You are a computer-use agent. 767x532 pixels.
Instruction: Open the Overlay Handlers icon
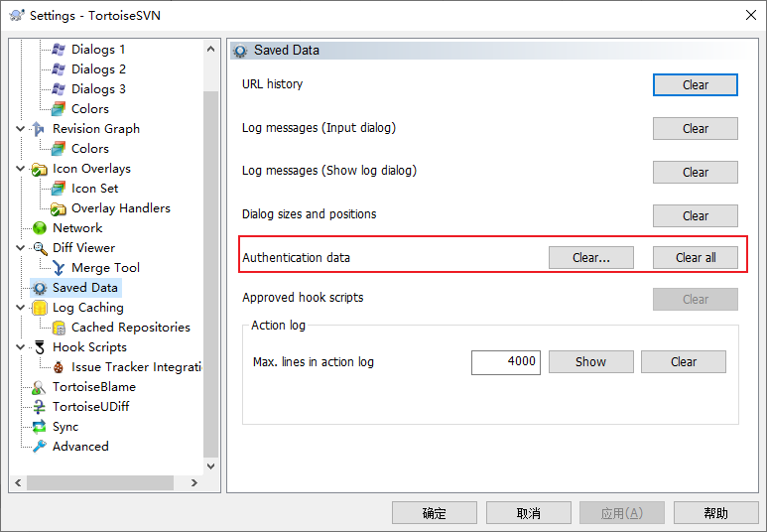(59, 208)
